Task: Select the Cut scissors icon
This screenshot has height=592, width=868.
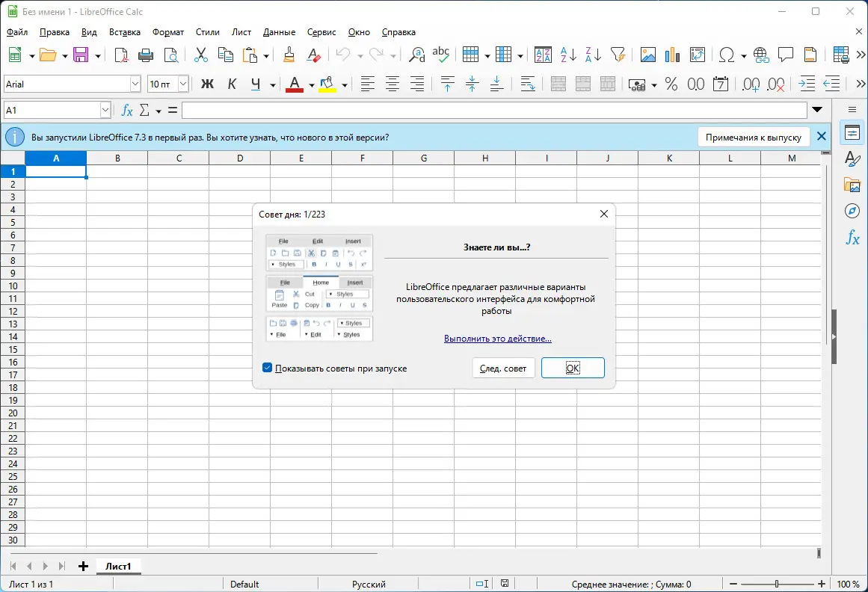Action: 200,55
